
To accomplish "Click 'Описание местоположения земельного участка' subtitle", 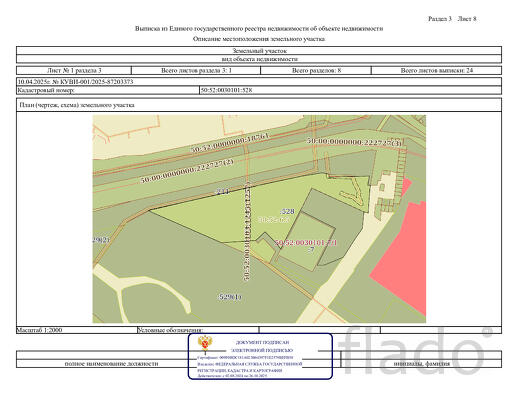I will click(259, 39).
